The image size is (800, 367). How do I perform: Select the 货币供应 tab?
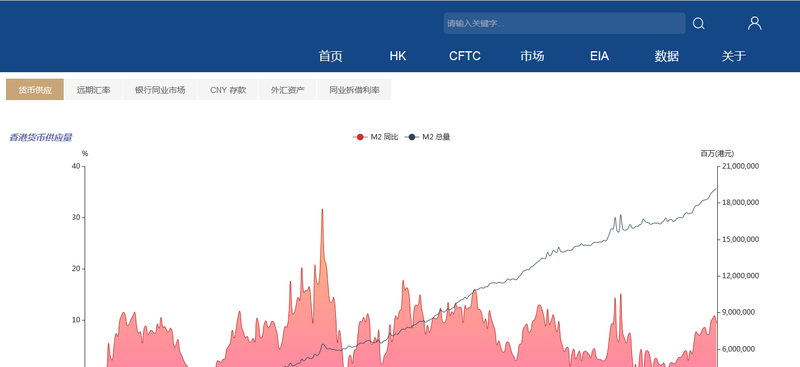click(x=35, y=90)
